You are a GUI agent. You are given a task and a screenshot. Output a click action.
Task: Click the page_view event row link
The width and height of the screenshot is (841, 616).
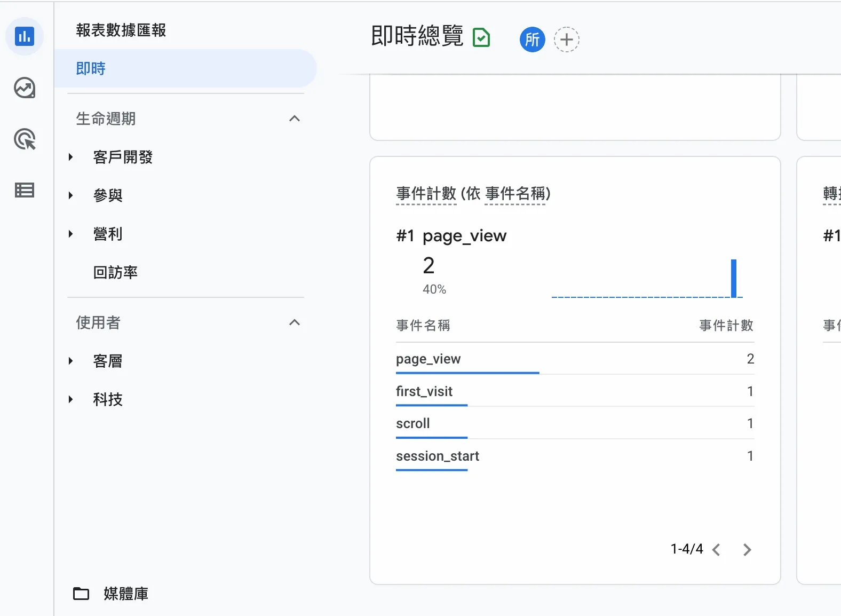click(428, 359)
